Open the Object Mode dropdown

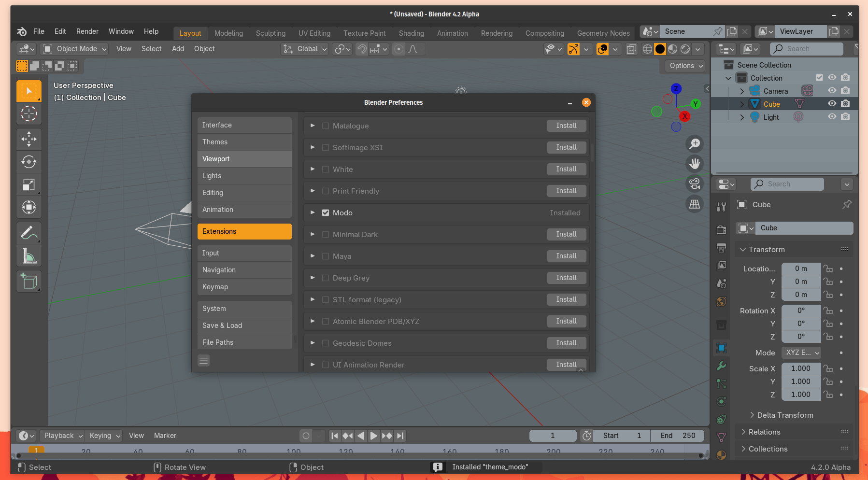(74, 49)
